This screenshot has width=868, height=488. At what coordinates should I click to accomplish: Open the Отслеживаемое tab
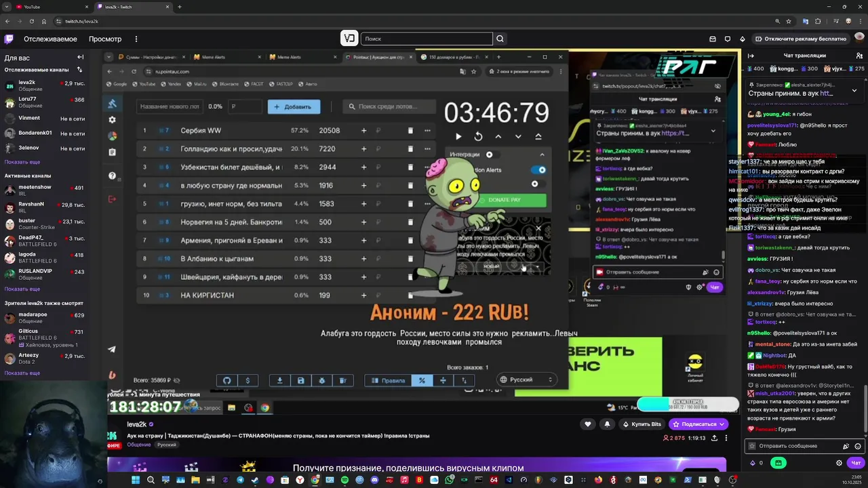click(50, 39)
